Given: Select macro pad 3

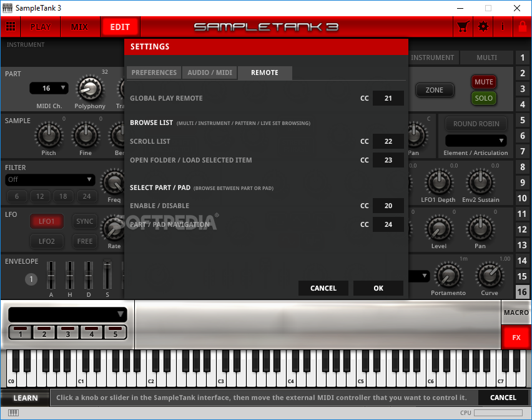Looking at the screenshot, I should [68, 332].
